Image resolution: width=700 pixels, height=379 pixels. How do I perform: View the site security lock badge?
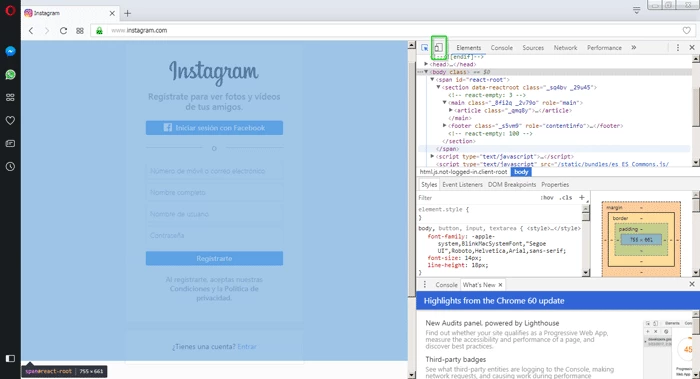coord(99,30)
